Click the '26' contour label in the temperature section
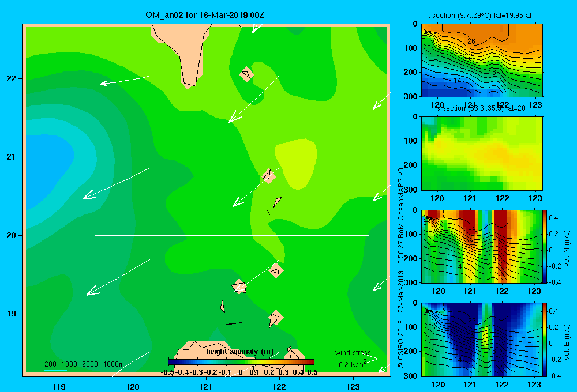The width and height of the screenshot is (577, 392). (x=471, y=41)
